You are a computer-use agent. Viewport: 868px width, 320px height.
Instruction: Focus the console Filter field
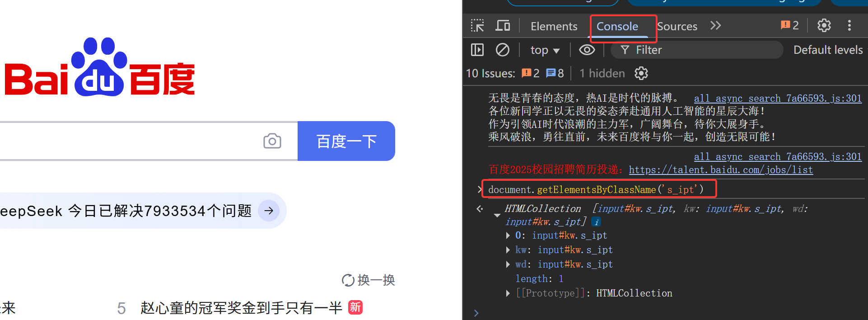pos(697,50)
